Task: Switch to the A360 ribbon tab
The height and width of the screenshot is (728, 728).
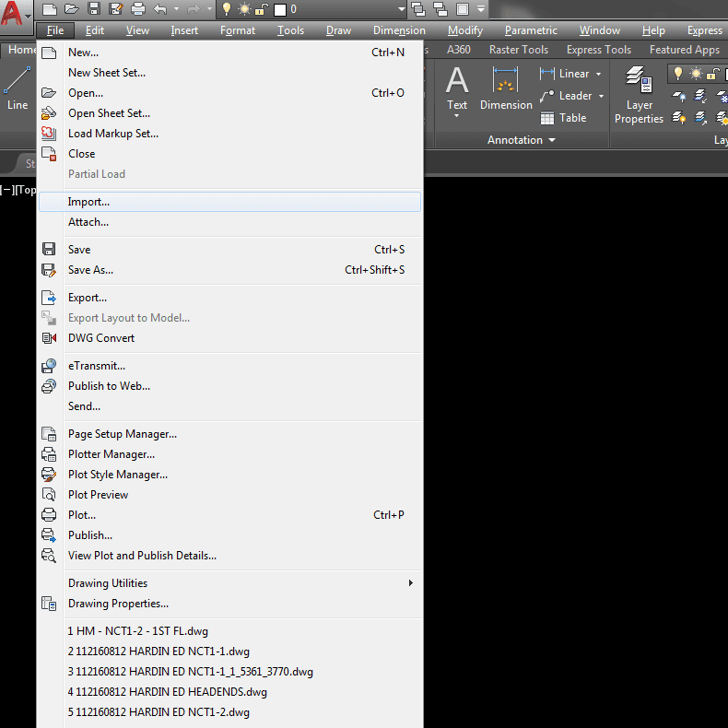Action: tap(459, 50)
